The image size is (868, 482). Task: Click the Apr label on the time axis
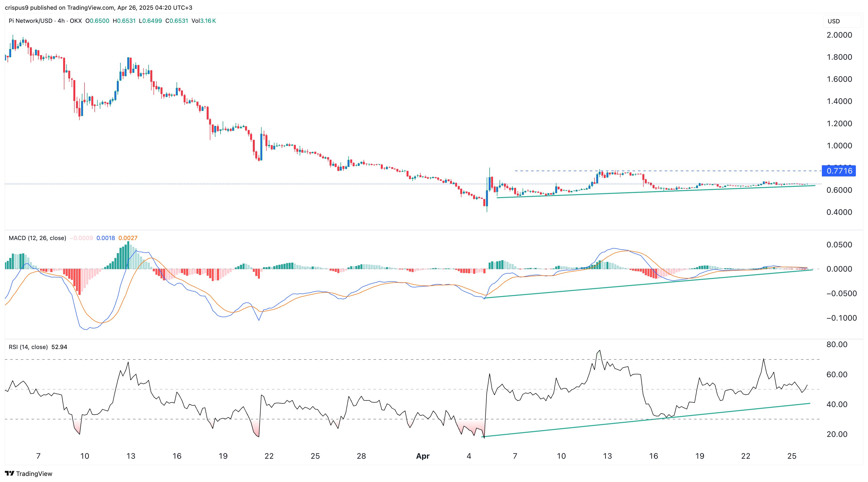[x=423, y=456]
